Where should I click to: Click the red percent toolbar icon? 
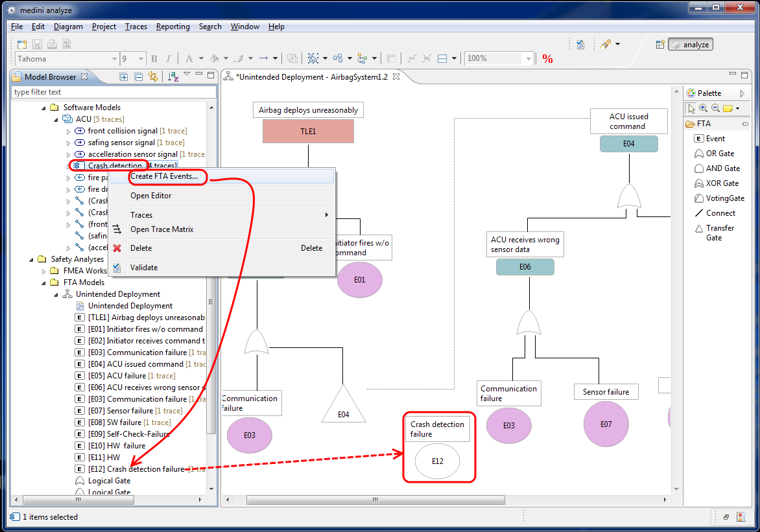[x=547, y=59]
